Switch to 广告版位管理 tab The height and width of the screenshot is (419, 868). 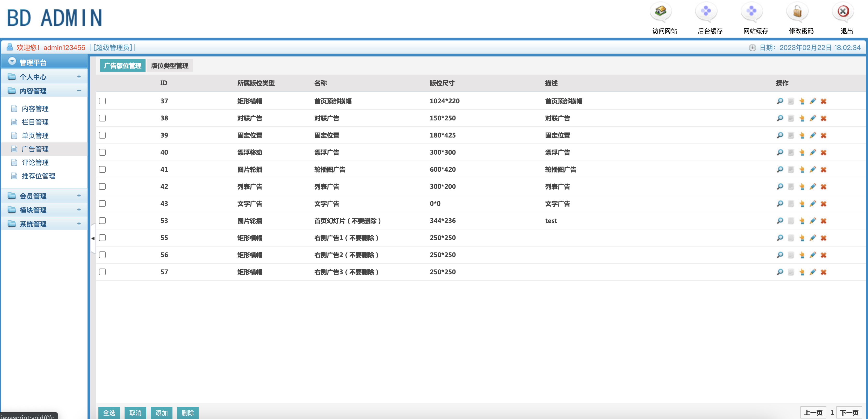[123, 66]
